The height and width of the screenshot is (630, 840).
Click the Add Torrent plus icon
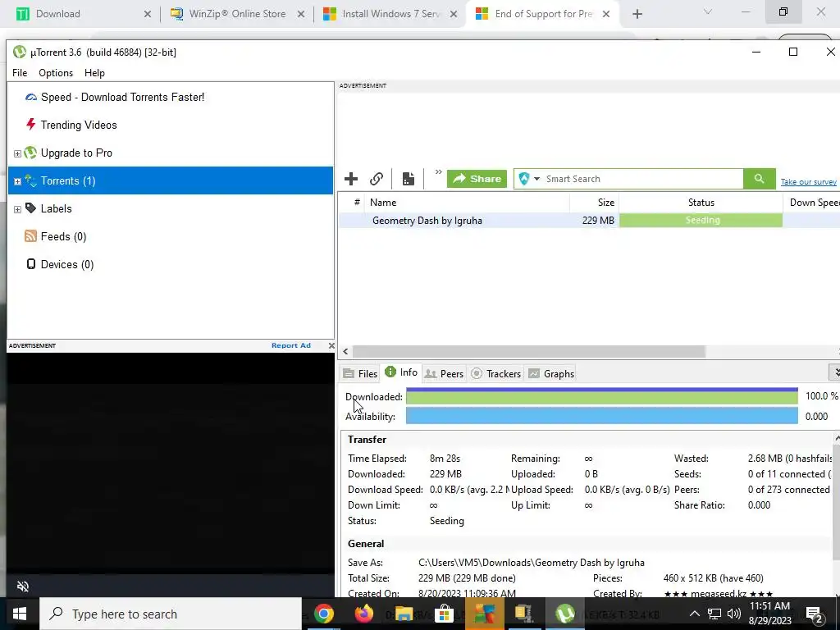351,179
